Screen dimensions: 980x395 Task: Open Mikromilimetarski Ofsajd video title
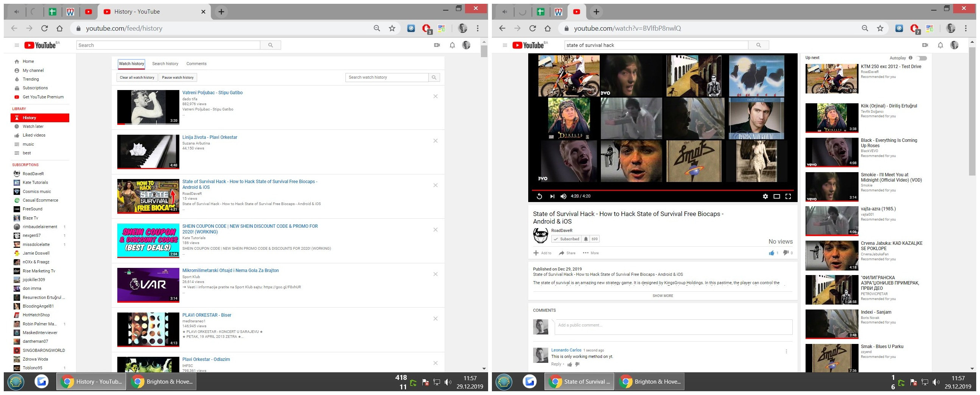tap(230, 271)
